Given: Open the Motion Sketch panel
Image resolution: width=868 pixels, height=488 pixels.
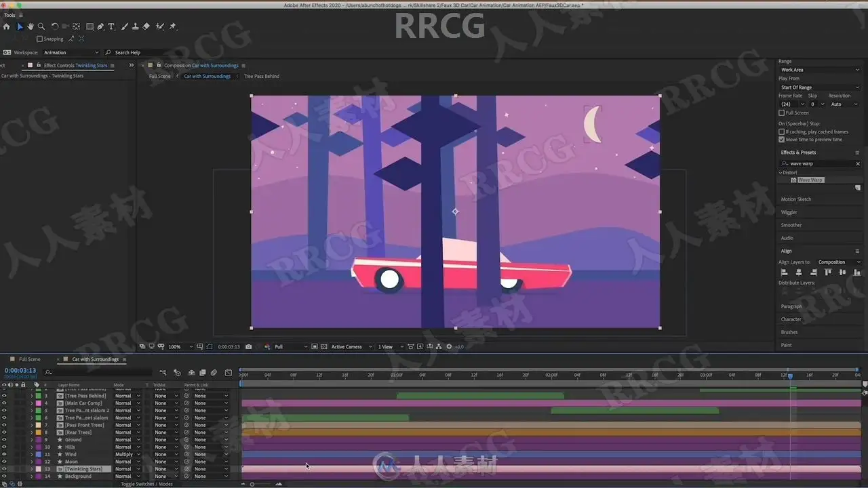Looking at the screenshot, I should (796, 199).
